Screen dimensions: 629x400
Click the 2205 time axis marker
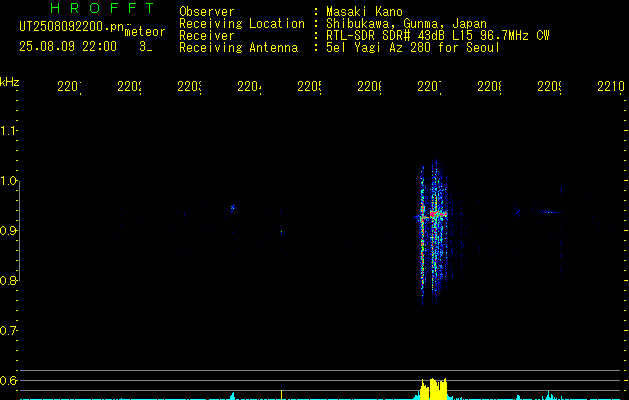tap(309, 87)
